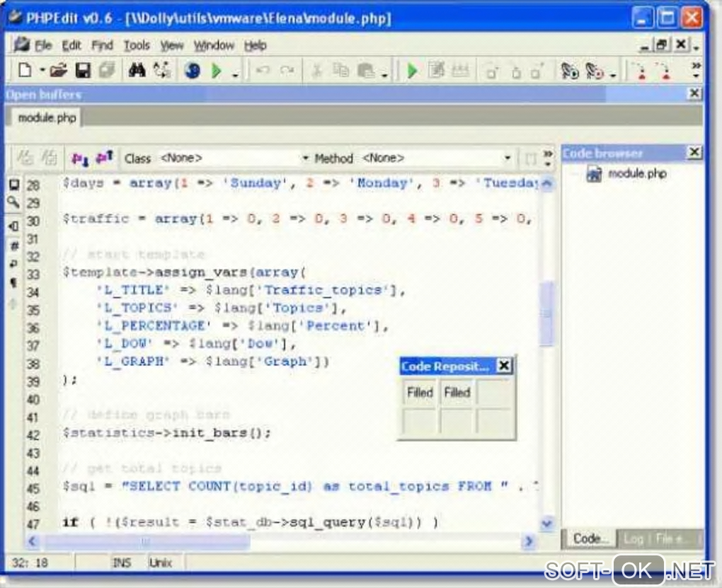The image size is (722, 588).
Task: Close the Code Repository floating window
Action: click(504, 366)
